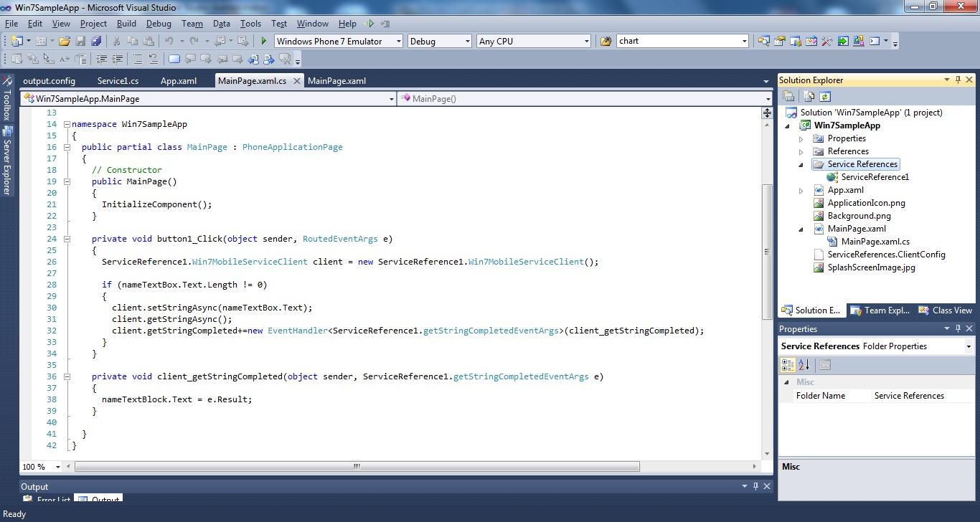Open the Debug menu
980x522 pixels.
coord(159,24)
